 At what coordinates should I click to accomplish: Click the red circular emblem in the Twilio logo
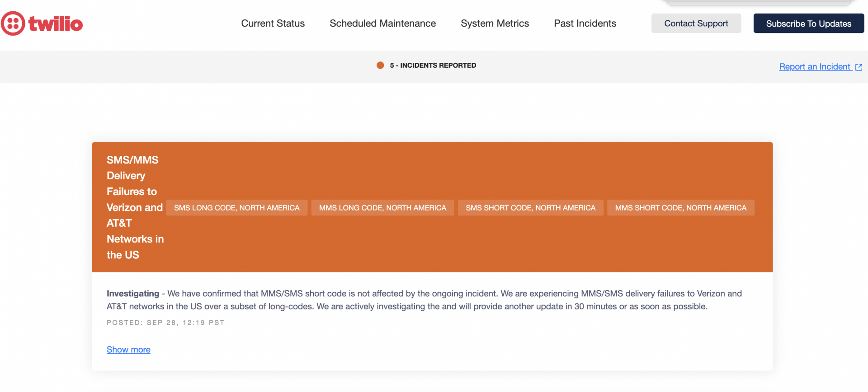(x=12, y=23)
